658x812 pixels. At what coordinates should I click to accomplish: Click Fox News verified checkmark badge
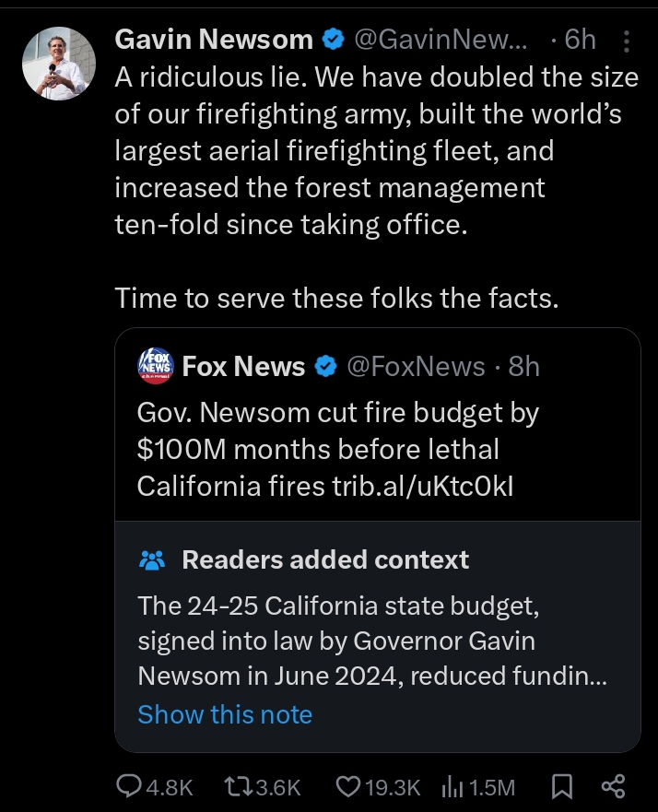[x=325, y=367]
